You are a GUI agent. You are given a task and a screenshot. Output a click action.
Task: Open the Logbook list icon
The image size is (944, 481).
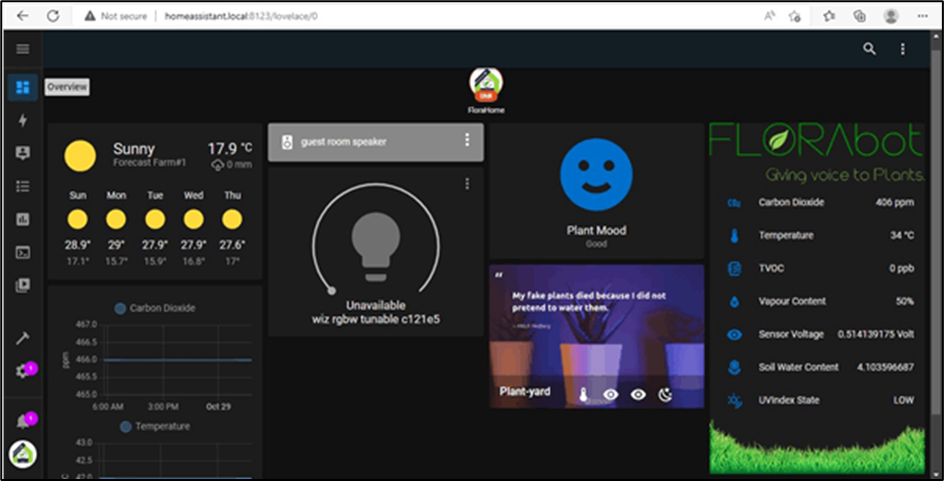pyautogui.click(x=23, y=186)
